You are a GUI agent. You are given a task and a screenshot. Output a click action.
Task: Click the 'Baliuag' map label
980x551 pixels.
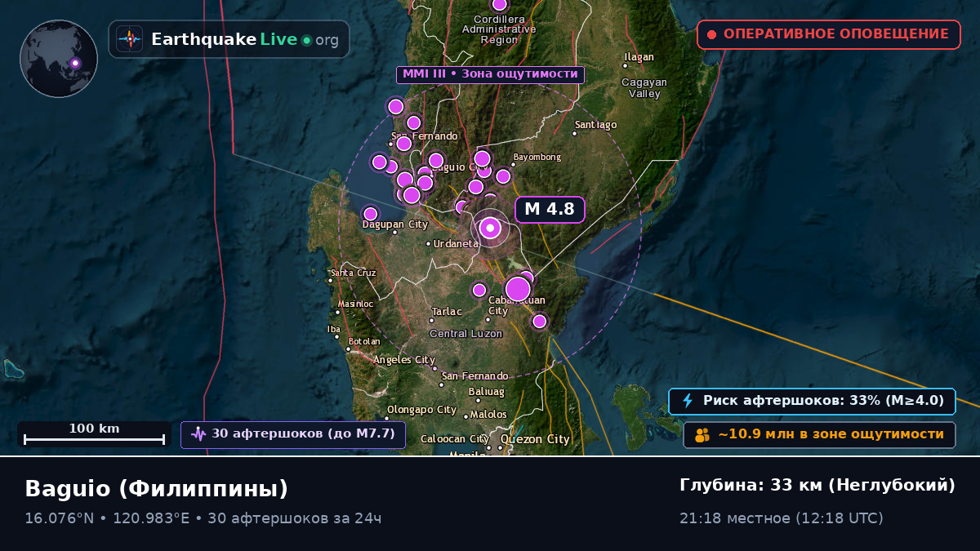[487, 392]
